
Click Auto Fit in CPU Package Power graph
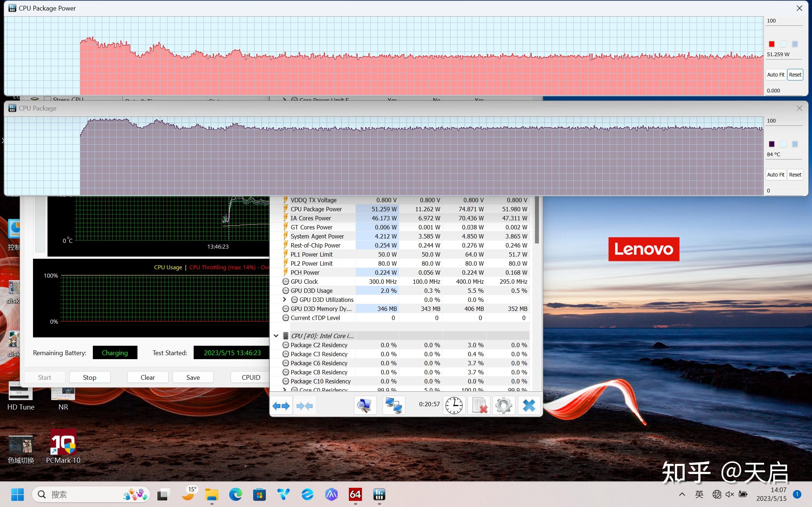point(775,75)
